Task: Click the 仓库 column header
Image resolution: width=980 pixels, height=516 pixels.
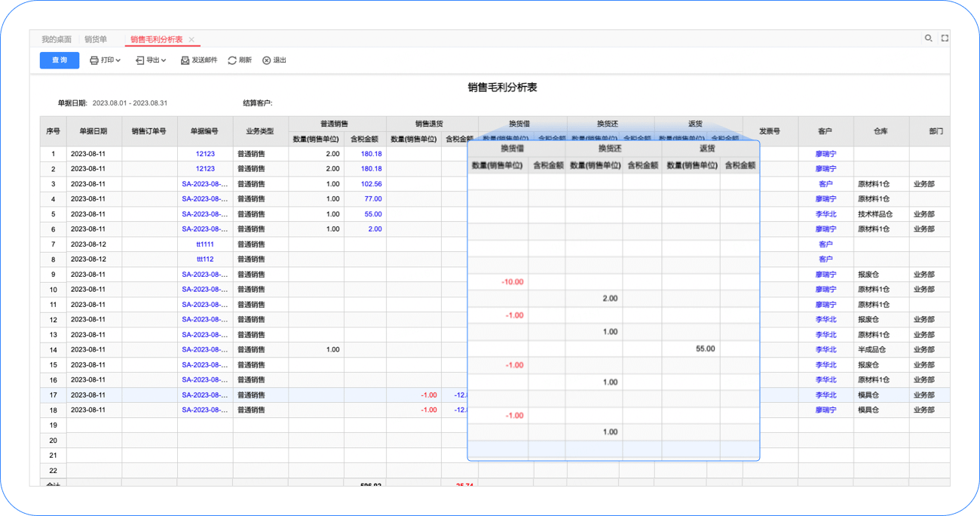Action: click(x=880, y=131)
